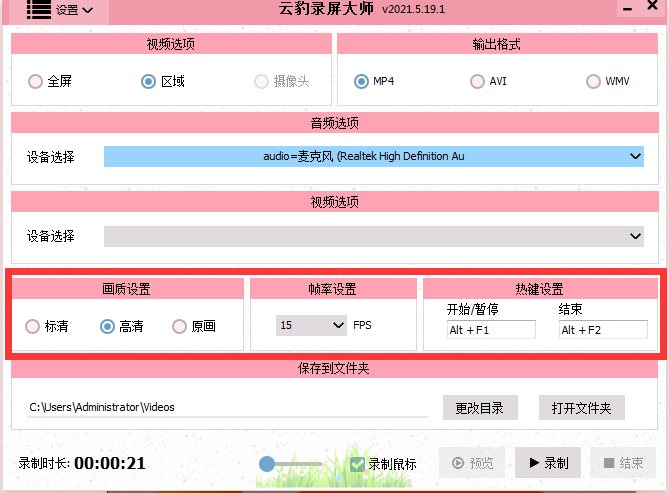
Task: Choose WMV output format
Action: 593,81
